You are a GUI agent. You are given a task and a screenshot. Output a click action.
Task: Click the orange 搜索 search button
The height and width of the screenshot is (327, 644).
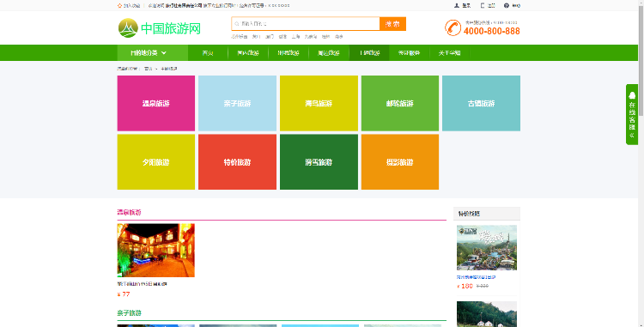392,24
